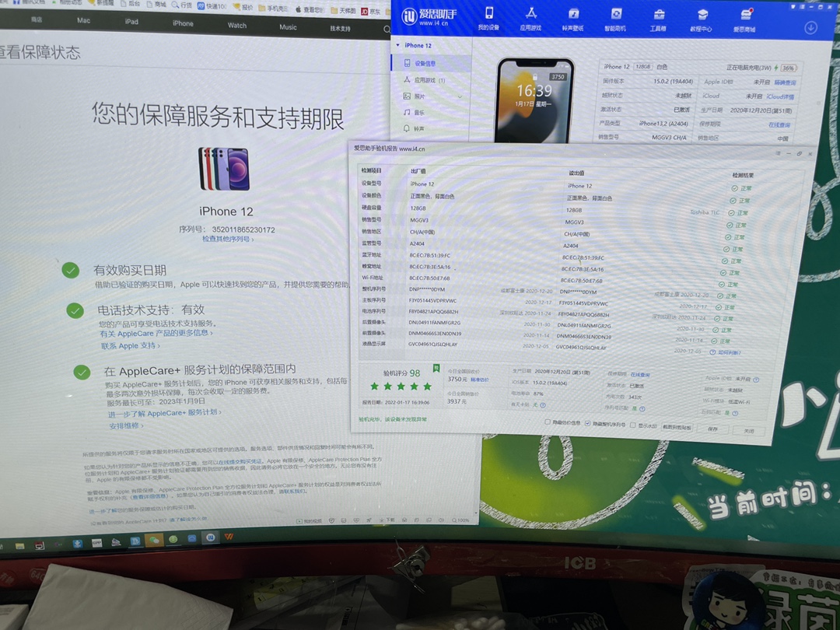Open the iPhone tab on Apple site
The height and width of the screenshot is (630, 840).
[x=183, y=23]
